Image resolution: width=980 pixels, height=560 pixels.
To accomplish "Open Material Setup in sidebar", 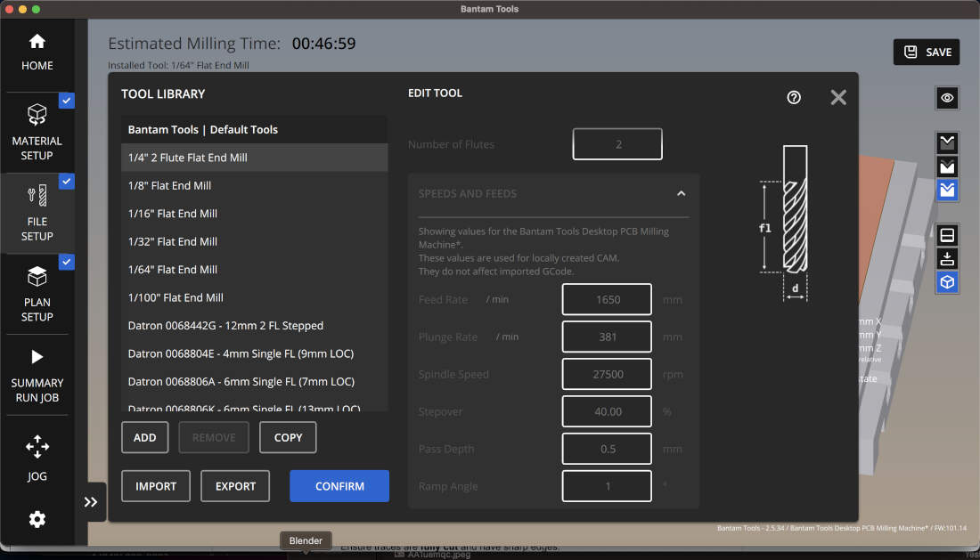I will click(x=37, y=133).
